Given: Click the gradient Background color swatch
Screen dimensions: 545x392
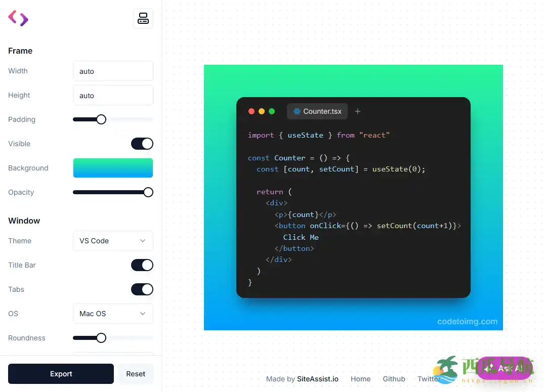Looking at the screenshot, I should 113,168.
